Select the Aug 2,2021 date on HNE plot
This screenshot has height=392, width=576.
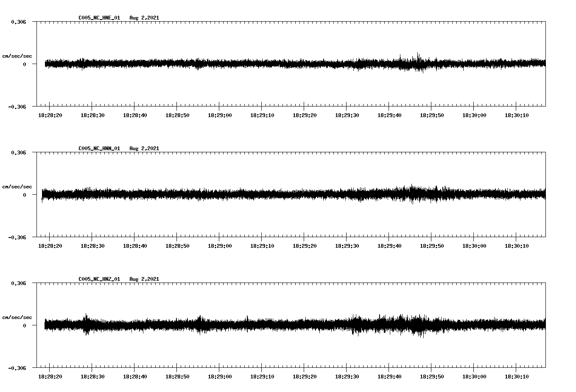click(144, 18)
